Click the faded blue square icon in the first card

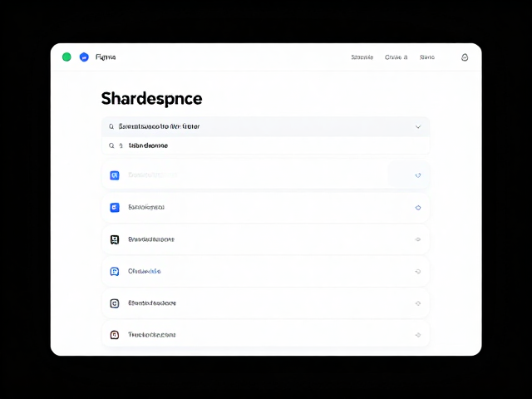115,175
